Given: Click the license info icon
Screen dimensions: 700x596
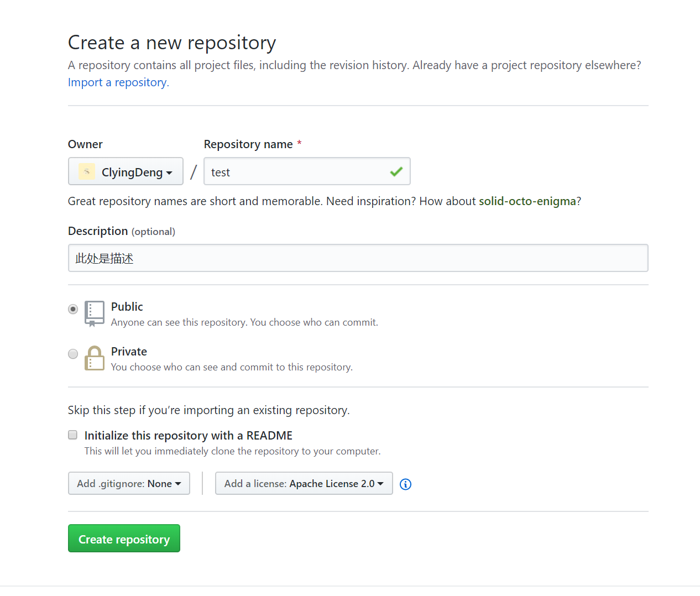Looking at the screenshot, I should [405, 484].
